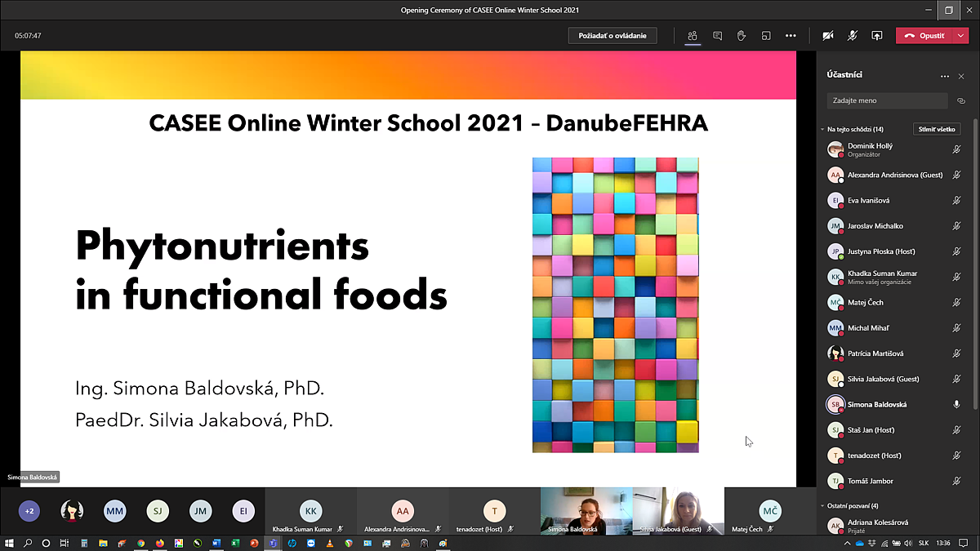
Task: Copy the meeting join link icon
Action: pyautogui.click(x=961, y=101)
